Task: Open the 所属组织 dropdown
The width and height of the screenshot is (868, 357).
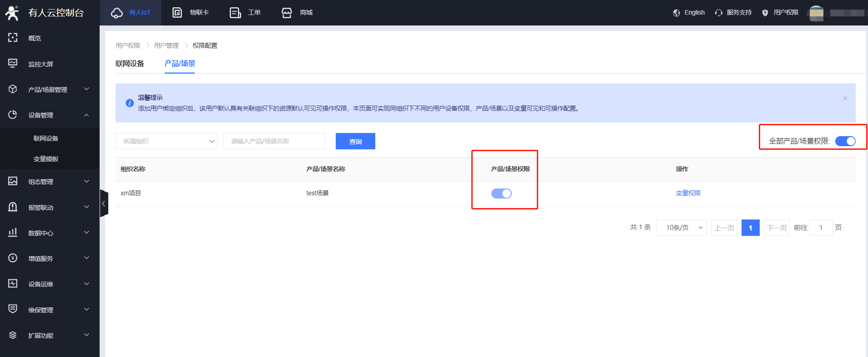Action: click(167, 141)
